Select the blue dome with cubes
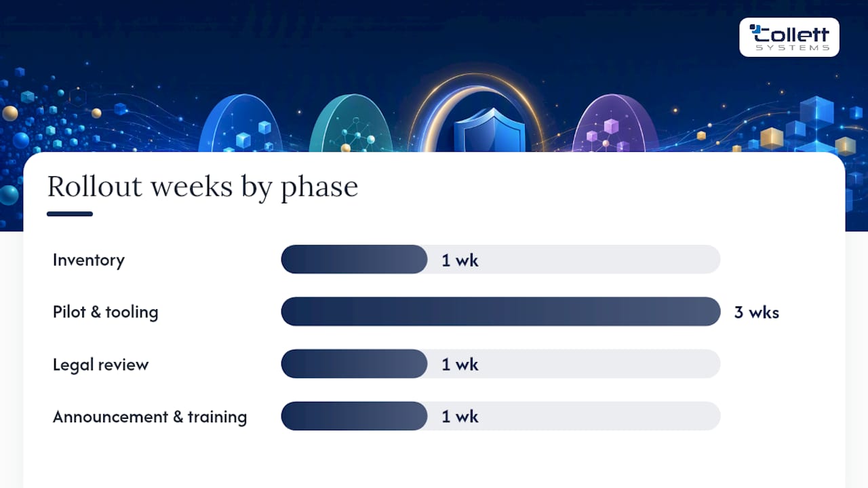 240,123
